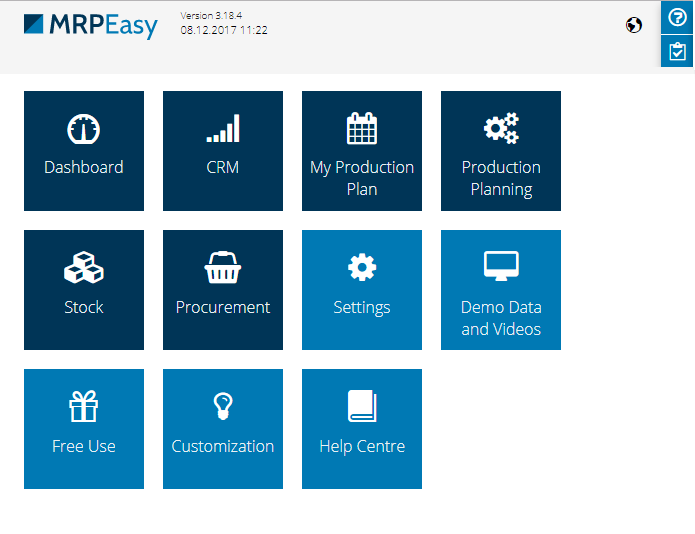Click the Help Centre tile label
Screen dimensions: 695x534
[362, 447]
